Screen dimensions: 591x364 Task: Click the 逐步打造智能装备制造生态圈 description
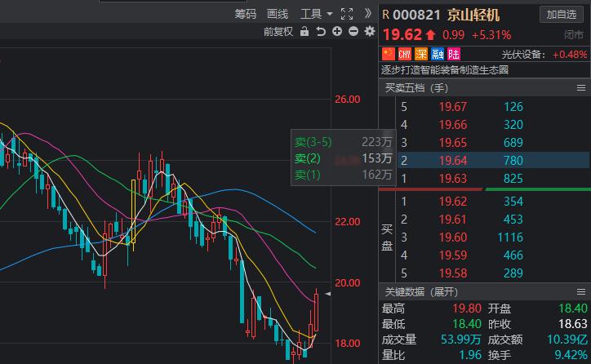(445, 70)
